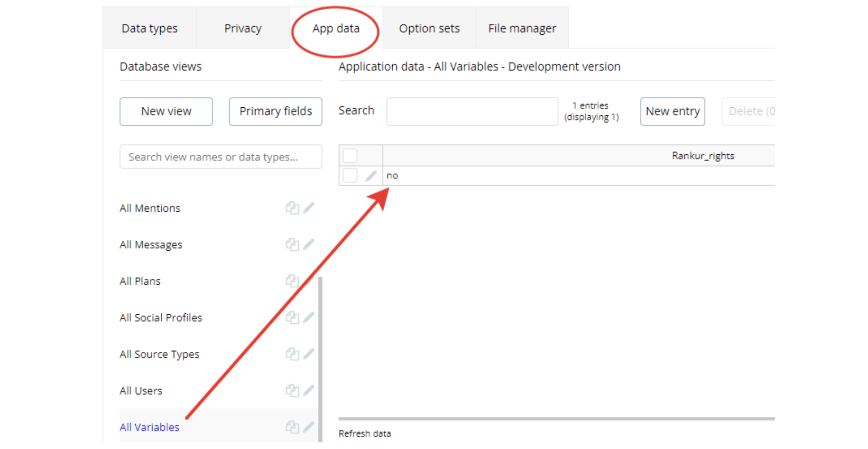Image resolution: width=868 pixels, height=449 pixels.
Task: Copy the All Mentions view
Action: tap(292, 208)
